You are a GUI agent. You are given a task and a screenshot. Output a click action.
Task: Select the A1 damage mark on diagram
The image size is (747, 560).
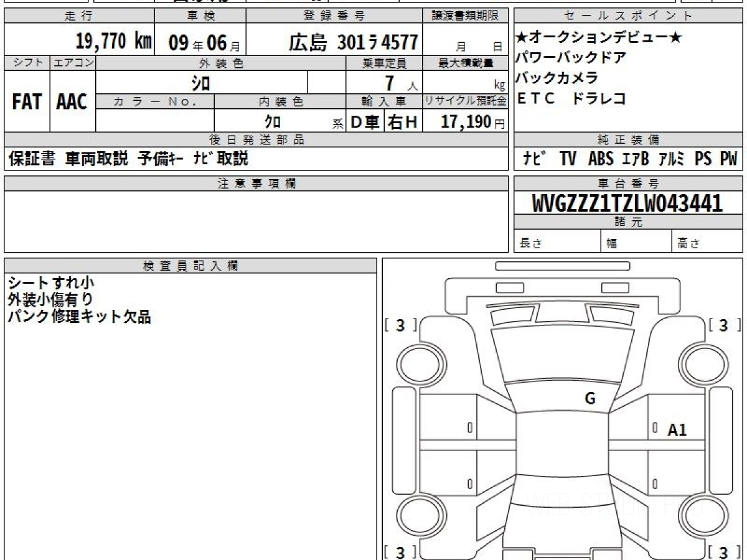(x=677, y=429)
